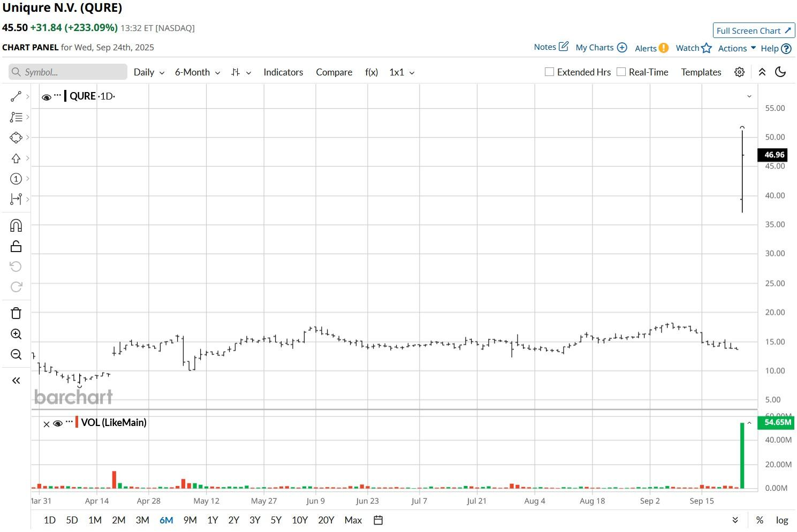Open the Actions dropdown menu
This screenshot has width=797, height=532.
coord(737,48)
